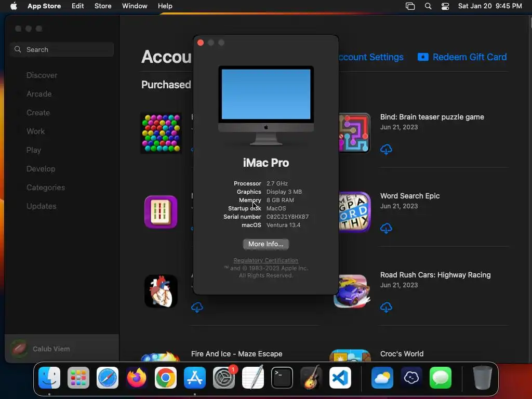Open the dark cloud app icon in the Dock
The width and height of the screenshot is (532, 399).
click(x=411, y=378)
